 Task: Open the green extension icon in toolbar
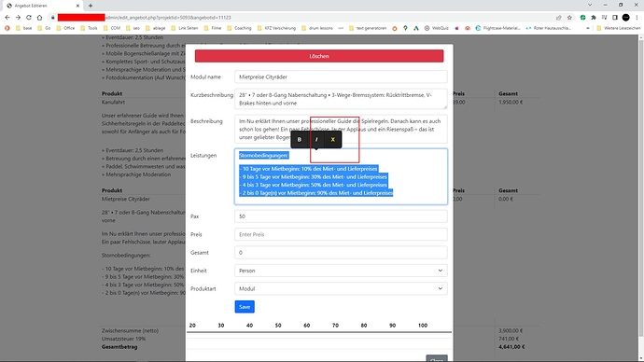tap(582, 17)
